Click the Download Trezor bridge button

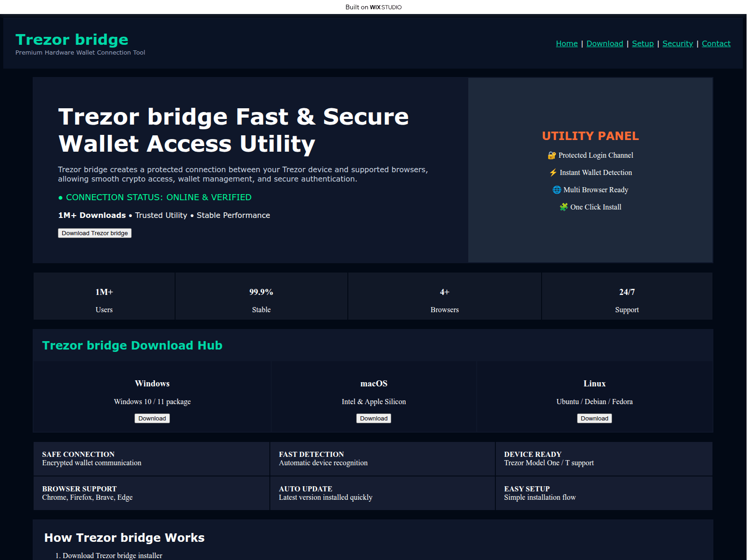click(95, 233)
